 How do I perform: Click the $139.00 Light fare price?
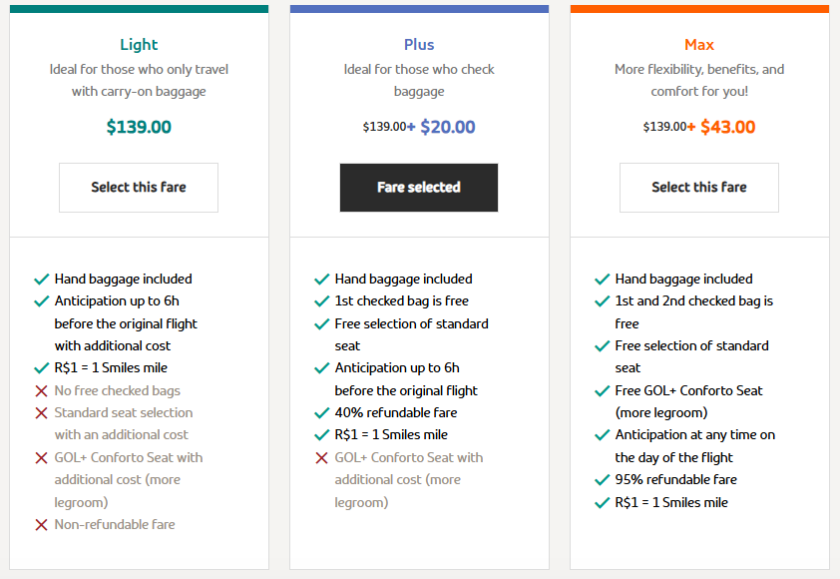[138, 127]
